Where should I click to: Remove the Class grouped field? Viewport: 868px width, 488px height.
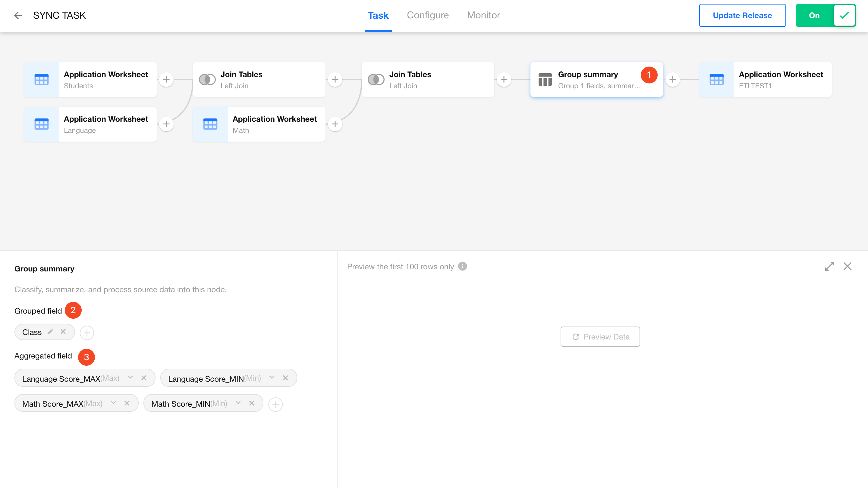[x=63, y=332]
